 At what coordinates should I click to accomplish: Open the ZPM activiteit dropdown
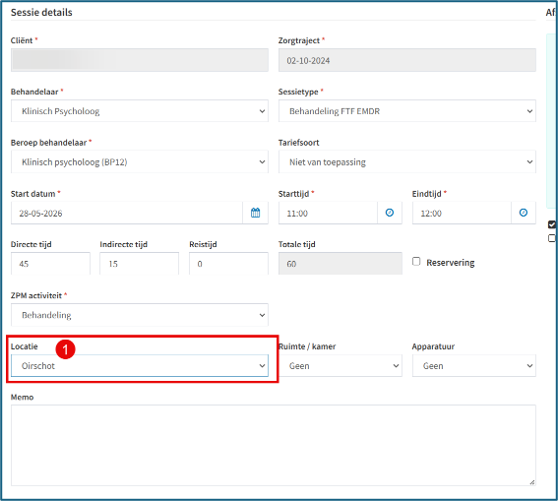tap(140, 315)
